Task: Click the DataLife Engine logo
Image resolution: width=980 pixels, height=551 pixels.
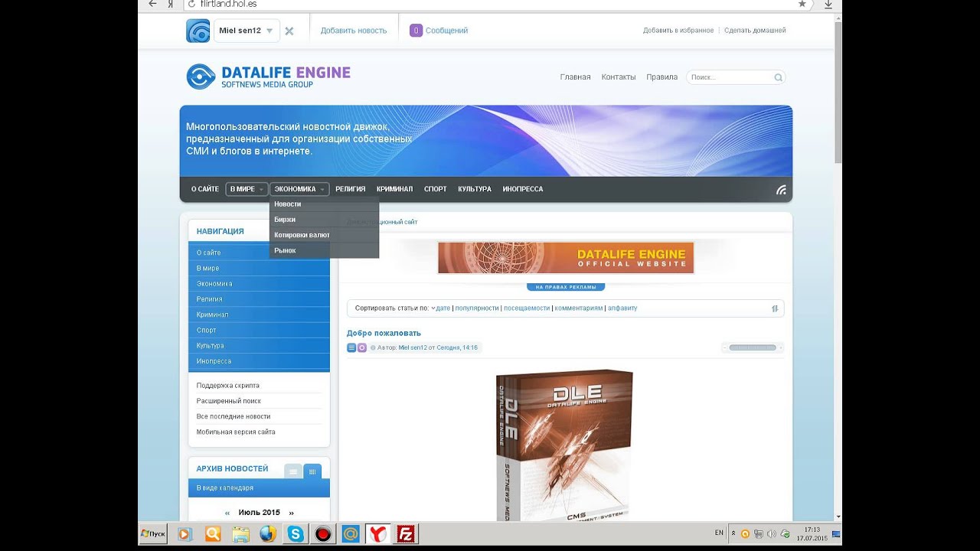Action: [x=268, y=77]
